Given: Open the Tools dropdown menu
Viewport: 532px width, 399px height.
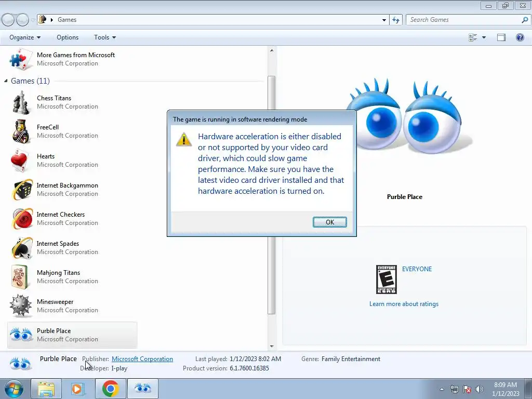Looking at the screenshot, I should pos(105,37).
